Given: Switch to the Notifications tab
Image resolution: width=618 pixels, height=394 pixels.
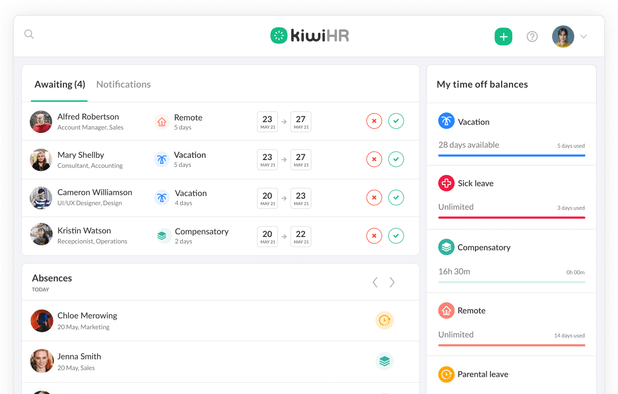Looking at the screenshot, I should click(123, 84).
